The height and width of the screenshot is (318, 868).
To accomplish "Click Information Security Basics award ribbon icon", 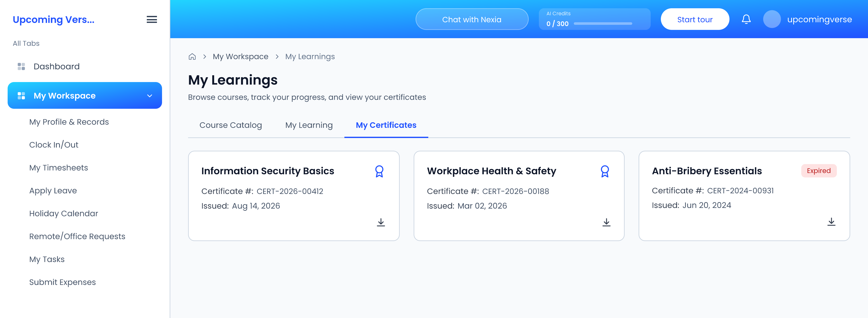I will point(379,171).
